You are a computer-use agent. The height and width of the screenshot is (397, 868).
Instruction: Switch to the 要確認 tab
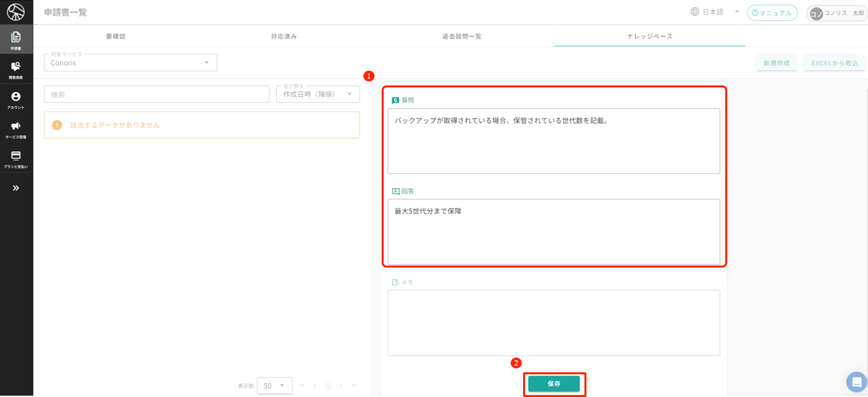point(115,36)
